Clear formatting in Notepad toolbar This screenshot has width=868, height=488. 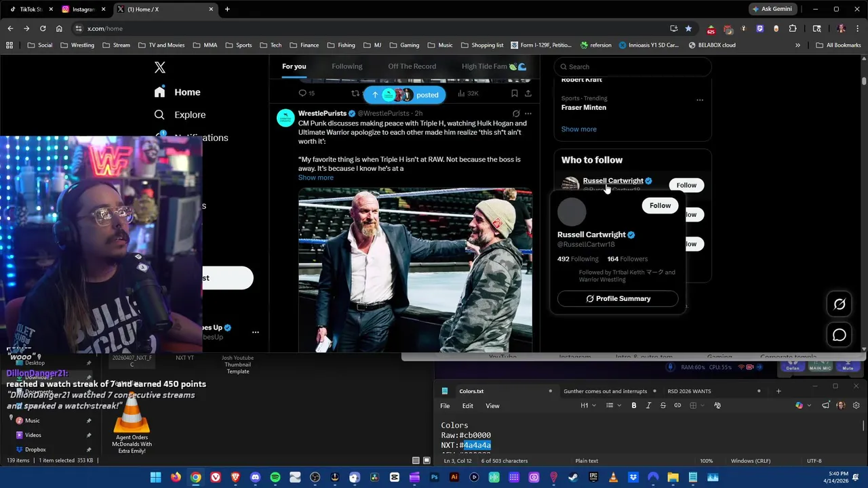pos(717,405)
